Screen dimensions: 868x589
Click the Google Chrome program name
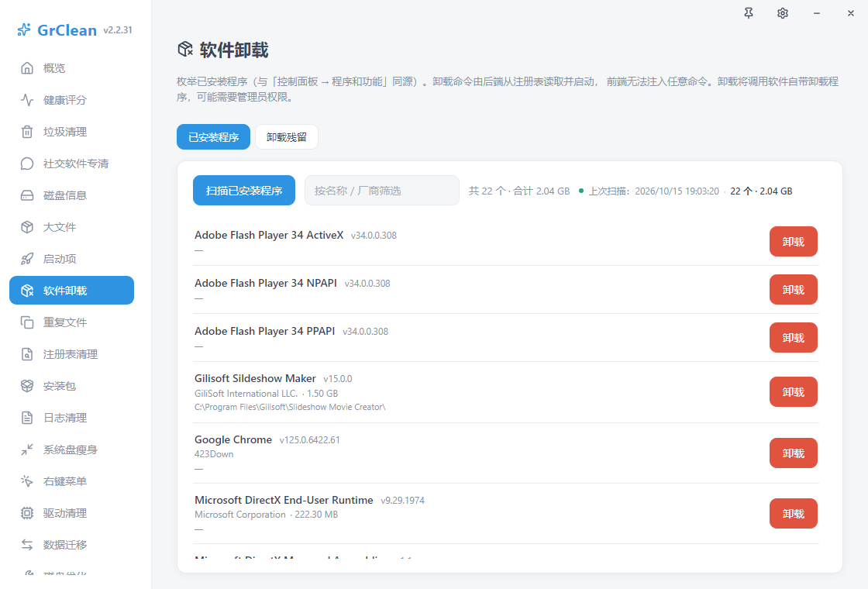tap(233, 439)
